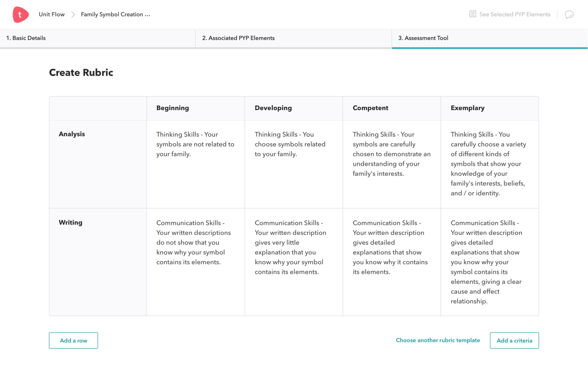Click Add a criteria
588x367 pixels.
click(514, 341)
